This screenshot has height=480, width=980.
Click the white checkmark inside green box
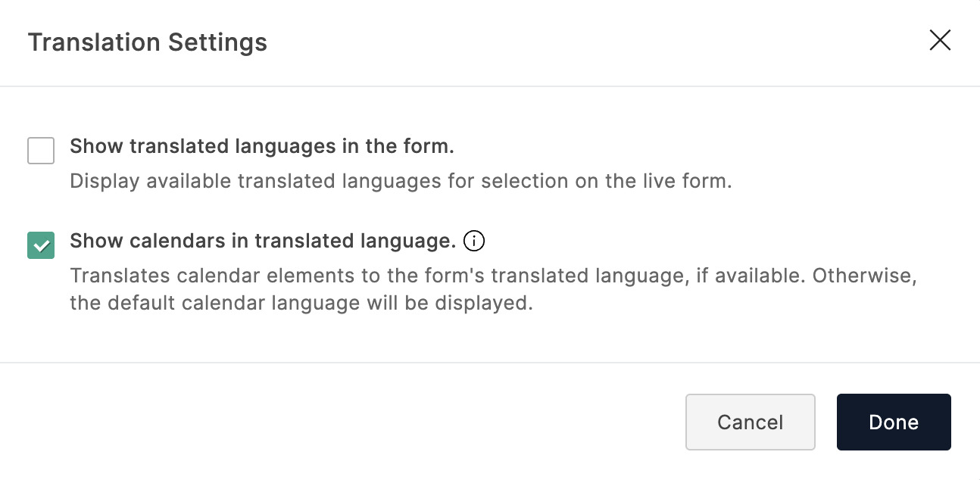coord(41,245)
